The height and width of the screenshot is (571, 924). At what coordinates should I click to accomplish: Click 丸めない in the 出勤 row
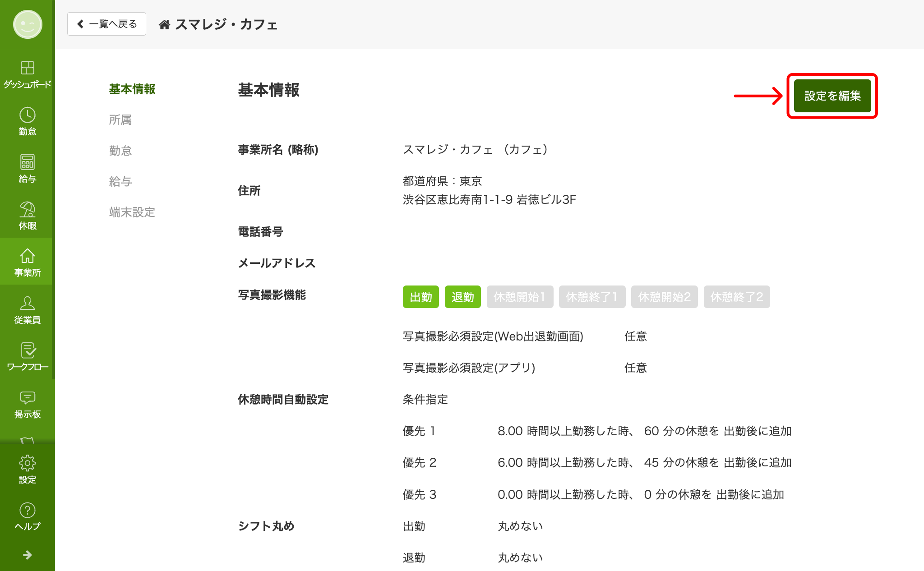521,526
